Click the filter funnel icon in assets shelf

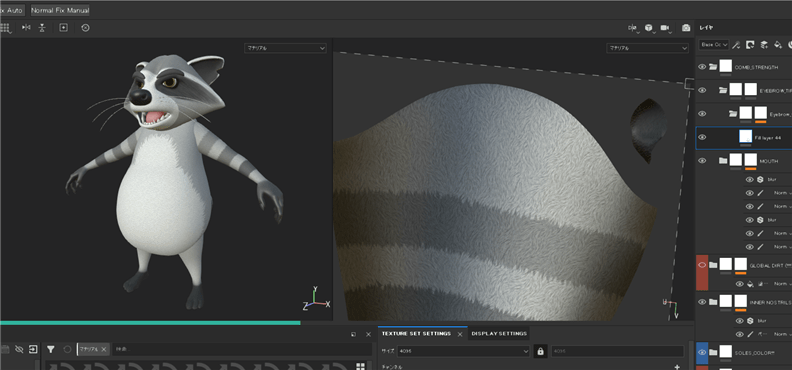51,349
